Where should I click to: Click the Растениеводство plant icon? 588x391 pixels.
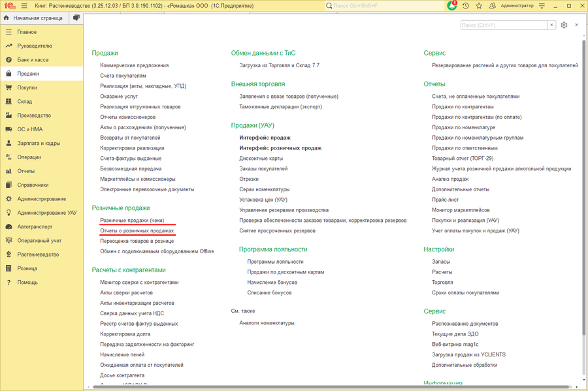click(x=8, y=255)
